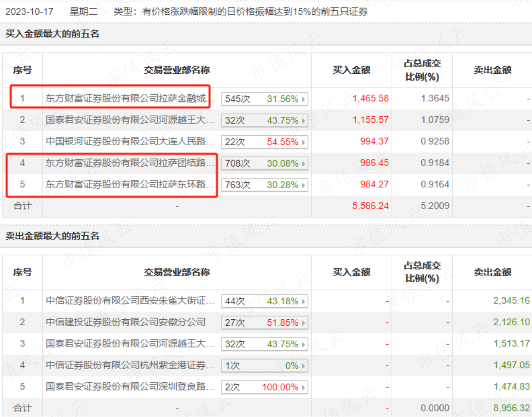
Task: Click 占总成交比例(%) header in sell table
Action: click(422, 272)
